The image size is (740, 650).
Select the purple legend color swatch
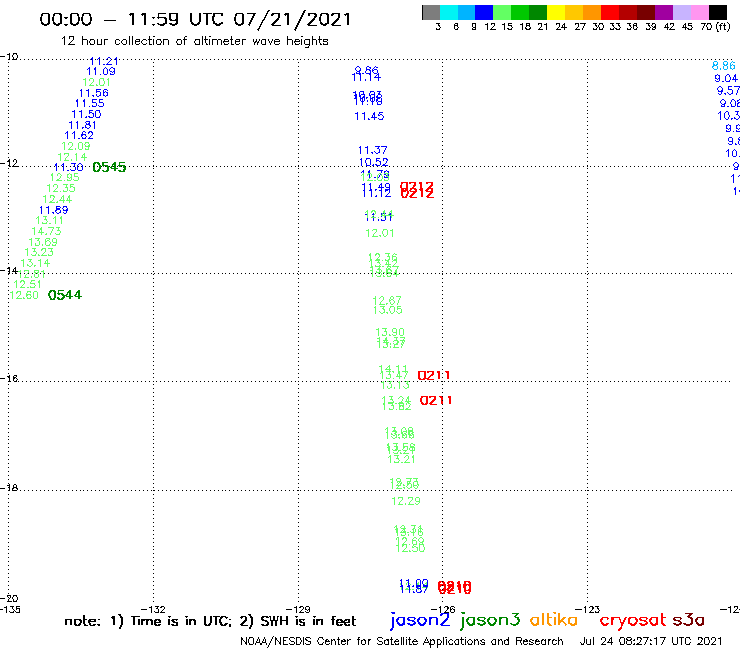pyautogui.click(x=664, y=12)
